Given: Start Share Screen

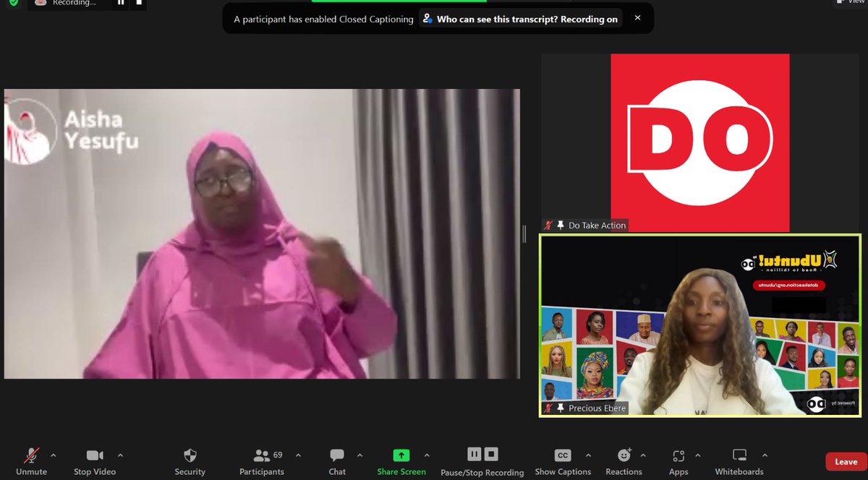Looking at the screenshot, I should [x=401, y=461].
